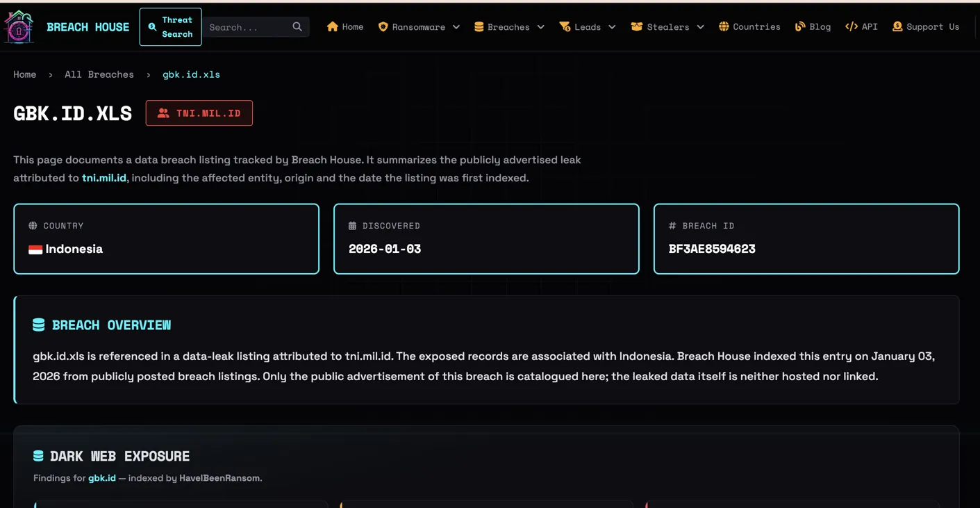Click the magnifier icon in search field
This screenshot has width=980, height=508.
click(297, 27)
